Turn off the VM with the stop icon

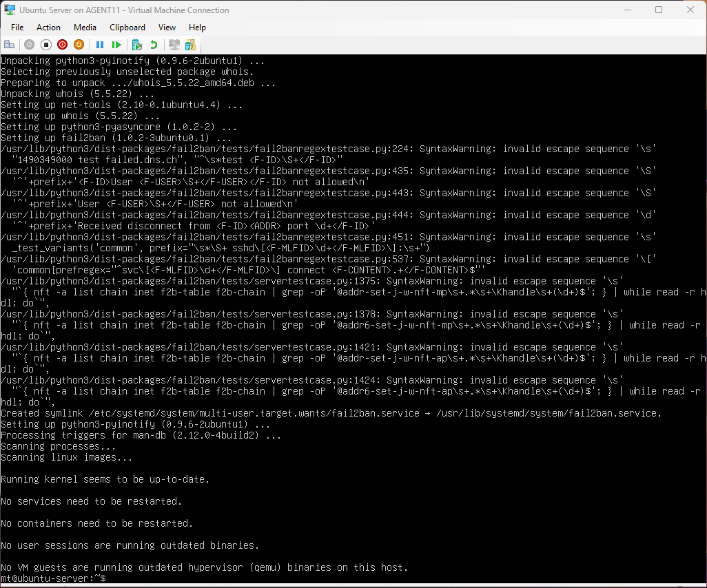pos(46,45)
